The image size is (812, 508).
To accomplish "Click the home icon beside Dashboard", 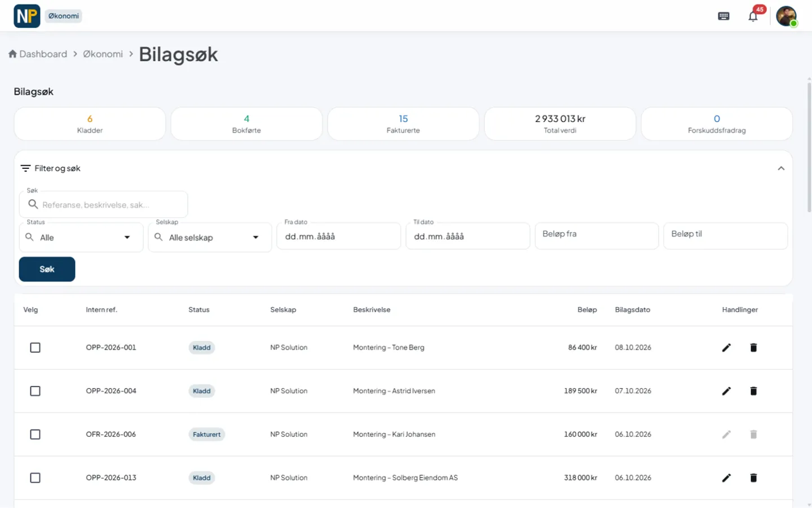I will pos(12,54).
